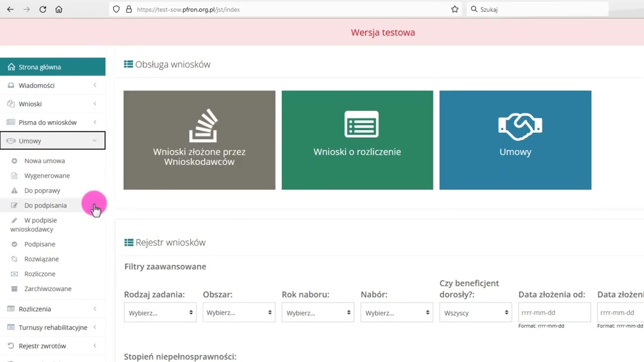Viewport: 644px width, 362px height.
Task: Click the padlock icon in address bar
Action: 129,10
